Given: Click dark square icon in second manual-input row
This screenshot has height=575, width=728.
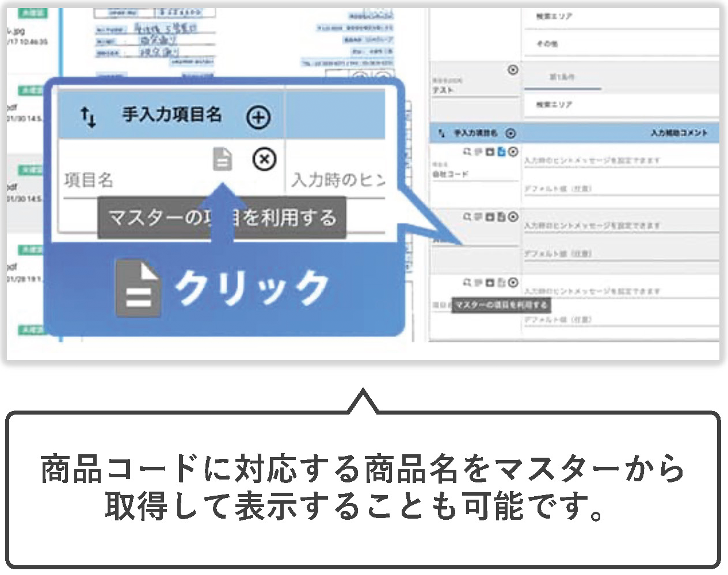Looking at the screenshot, I should tap(490, 217).
